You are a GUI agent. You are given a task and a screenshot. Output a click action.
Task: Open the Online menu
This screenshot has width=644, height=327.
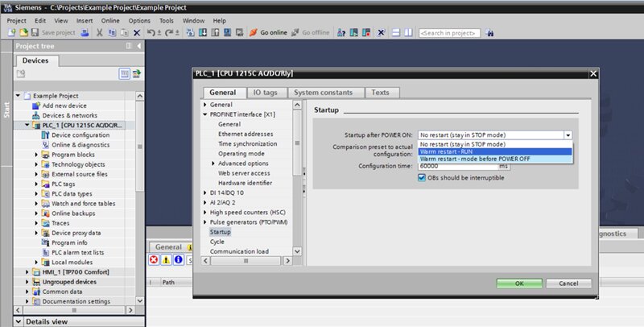110,21
